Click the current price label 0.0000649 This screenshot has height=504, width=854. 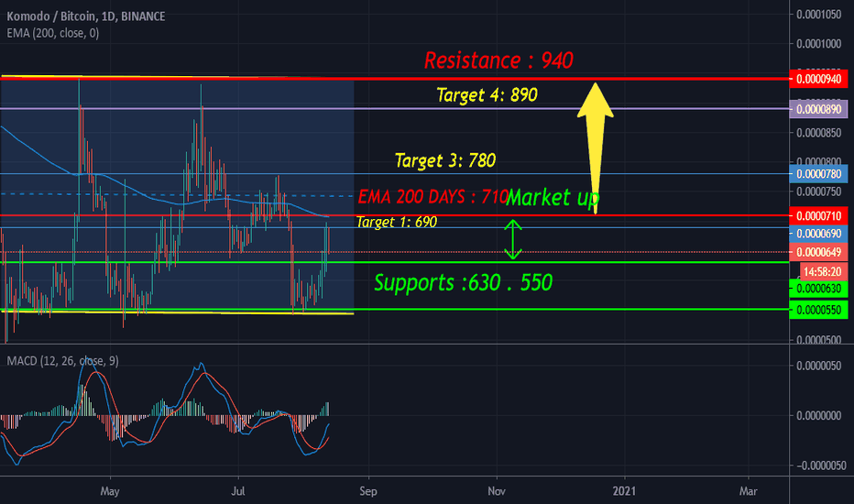(x=818, y=252)
